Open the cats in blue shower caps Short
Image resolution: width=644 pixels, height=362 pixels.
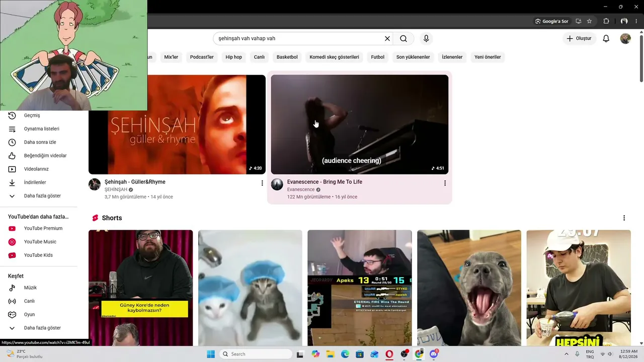click(250, 288)
